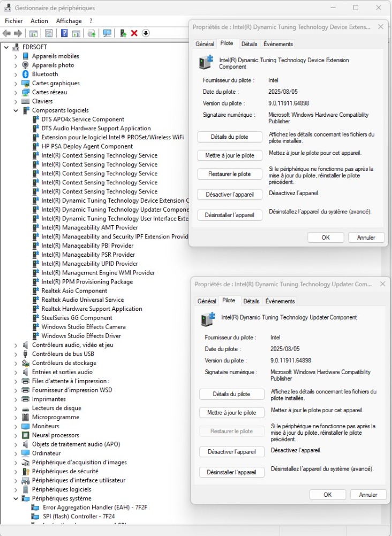The image size is (392, 536).
Task: Collapse the Composants logiciels category
Action: click(16, 110)
